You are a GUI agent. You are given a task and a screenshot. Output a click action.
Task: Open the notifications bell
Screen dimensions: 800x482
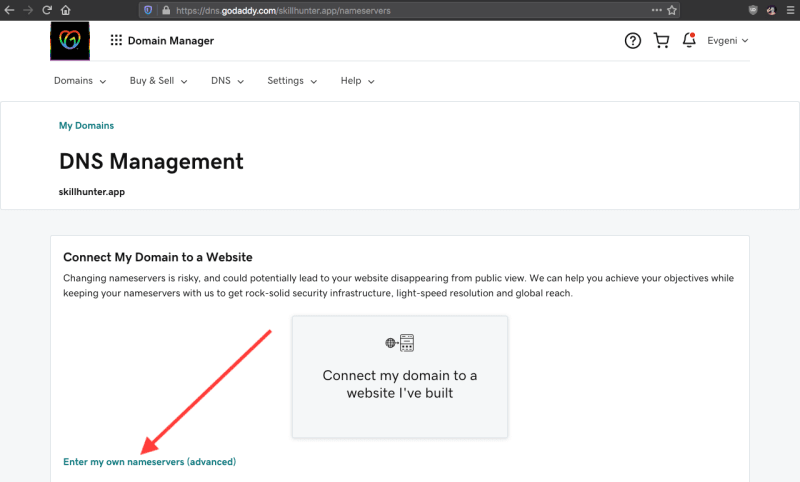[689, 40]
